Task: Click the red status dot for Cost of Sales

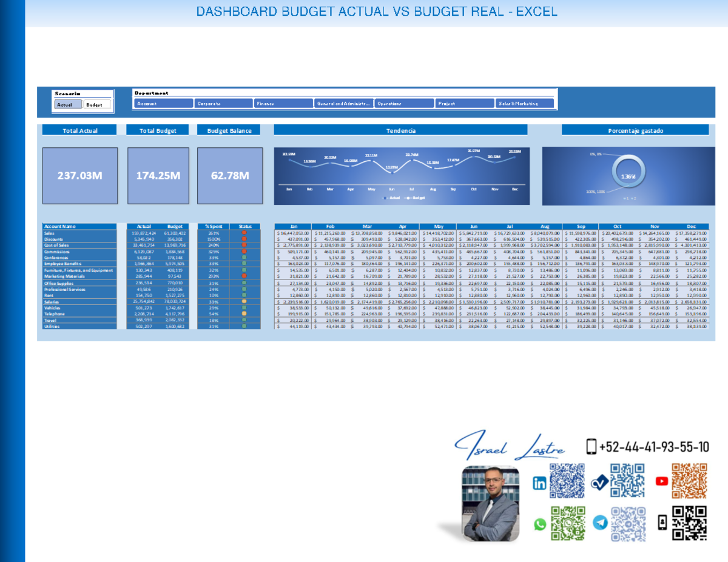Action: 244,245
